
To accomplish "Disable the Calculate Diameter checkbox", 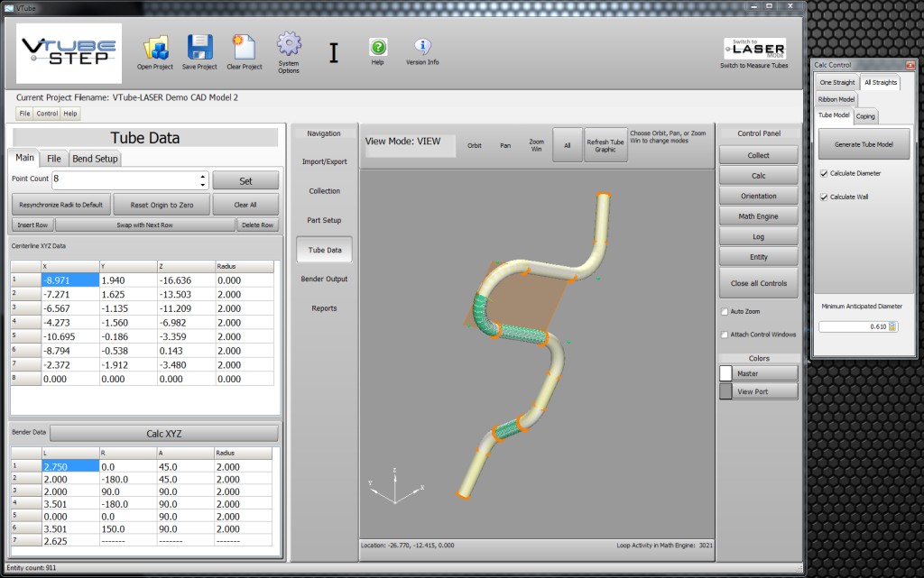I will pos(823,173).
